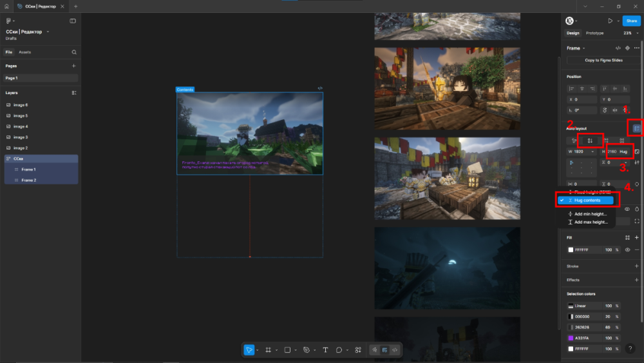Pick the Text tool
The width and height of the screenshot is (644, 363).
pos(325,349)
